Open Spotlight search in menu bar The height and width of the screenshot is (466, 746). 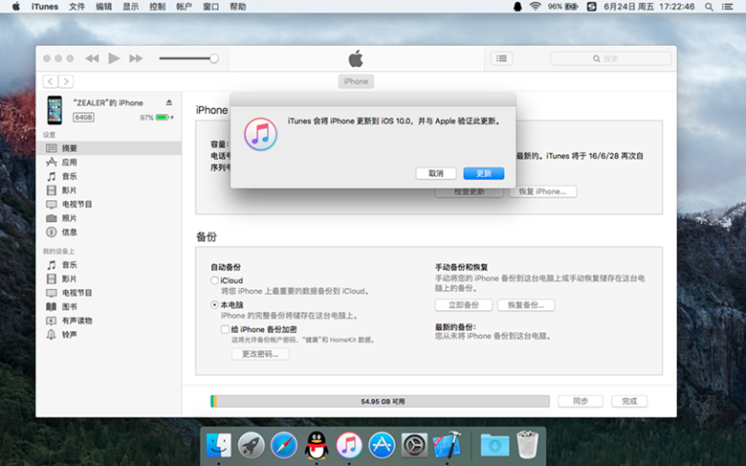709,7
